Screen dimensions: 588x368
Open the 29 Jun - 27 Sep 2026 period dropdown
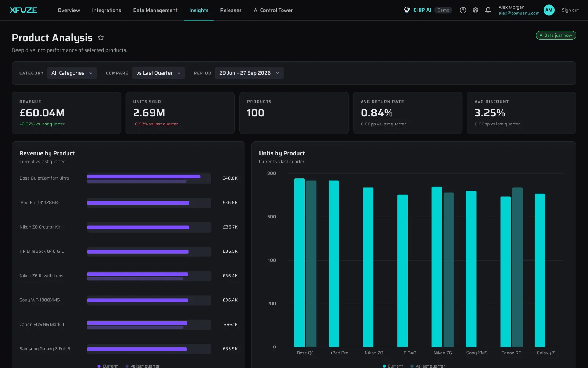click(249, 73)
